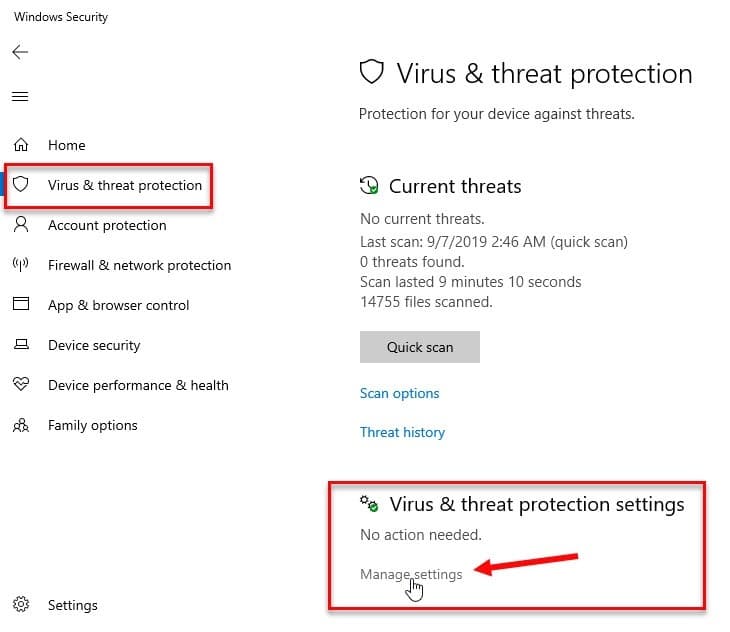The width and height of the screenshot is (730, 632).
Task: View Threat history link
Action: 402,432
